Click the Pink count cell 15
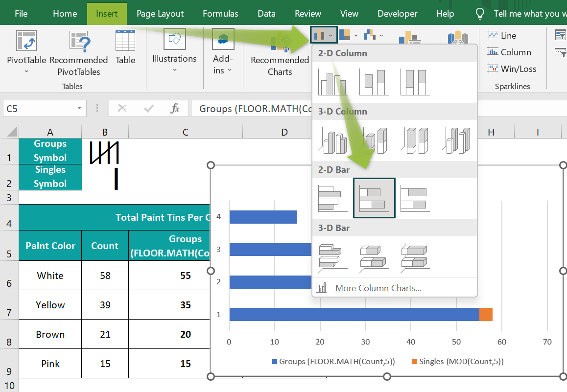This screenshot has height=392, width=567. 105,364
